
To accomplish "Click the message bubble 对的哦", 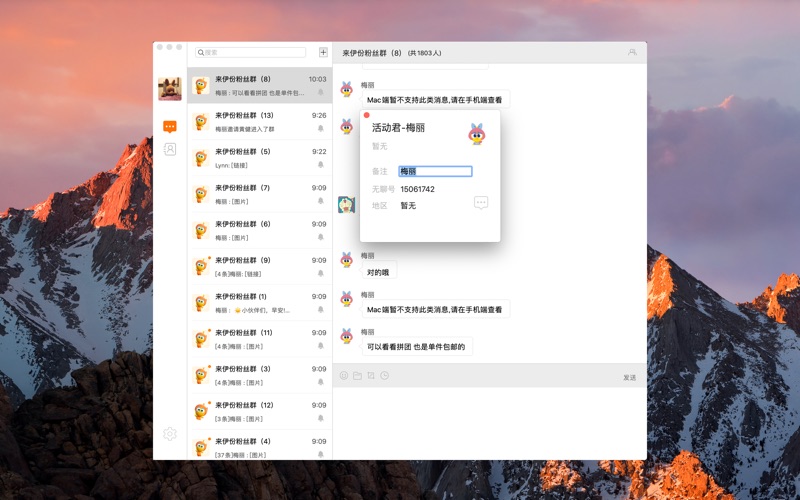I will click(379, 272).
